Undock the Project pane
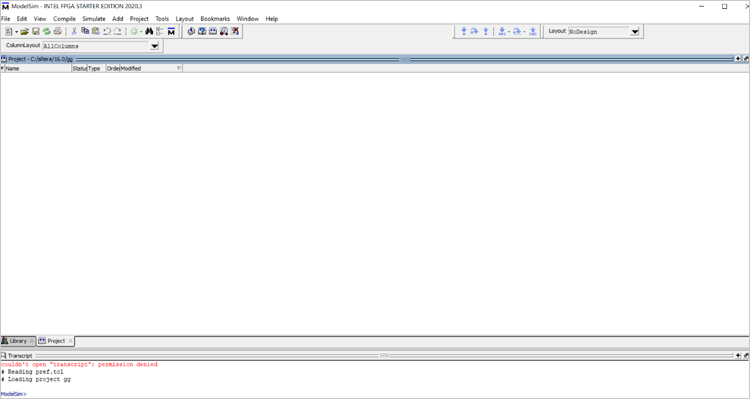Screen dimensions: 750x399 point(746,59)
